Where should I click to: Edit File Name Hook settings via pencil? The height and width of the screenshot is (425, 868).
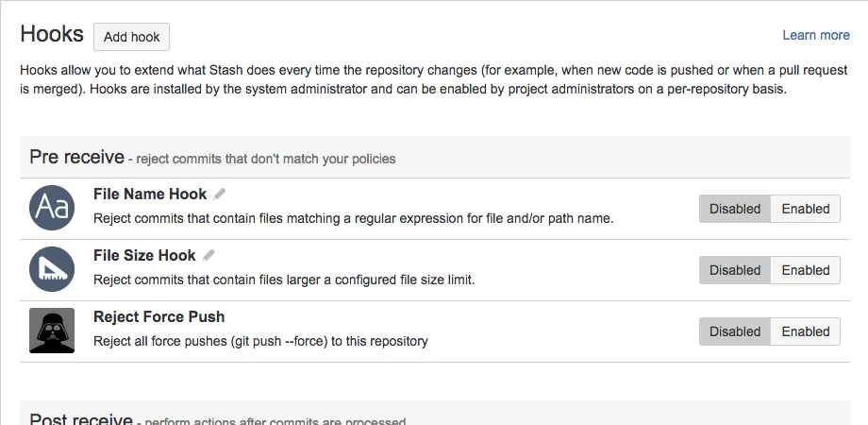(x=220, y=194)
